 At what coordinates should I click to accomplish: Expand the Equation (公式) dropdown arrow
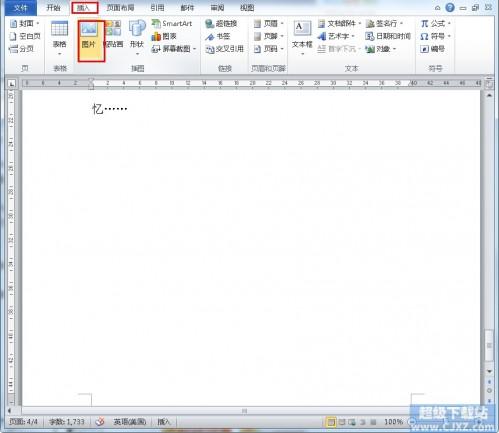tap(449, 23)
